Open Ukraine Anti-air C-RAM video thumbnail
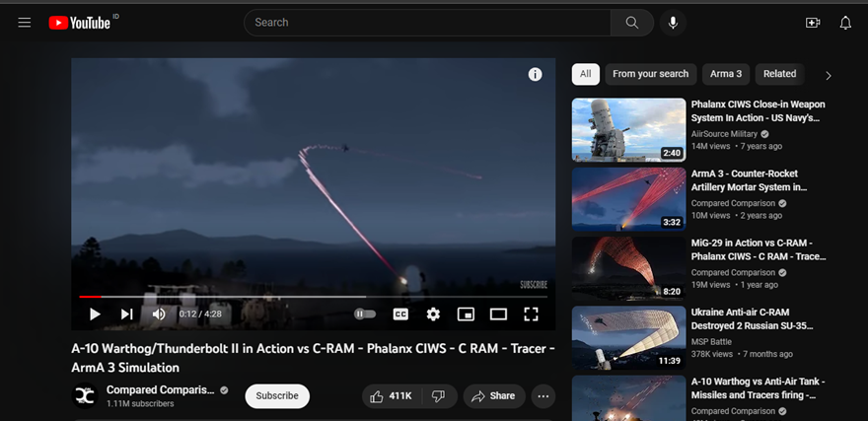This screenshot has height=421, width=868. pyautogui.click(x=629, y=337)
